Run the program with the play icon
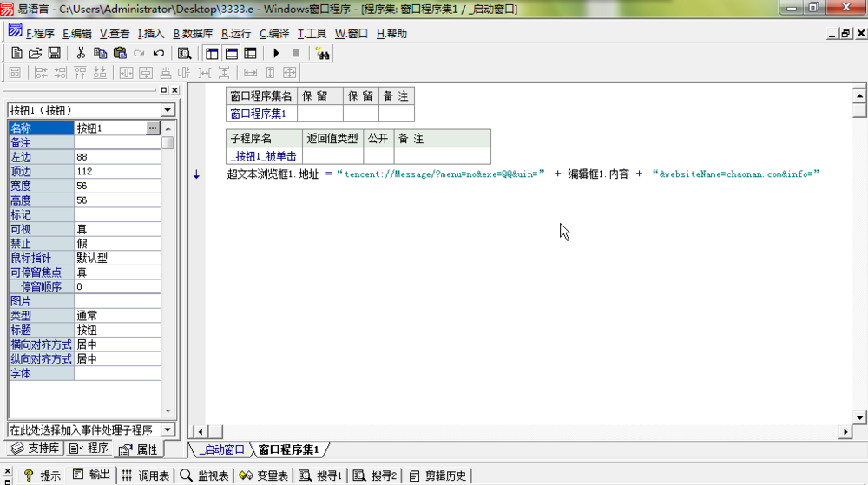The width and height of the screenshot is (868, 485). click(276, 53)
